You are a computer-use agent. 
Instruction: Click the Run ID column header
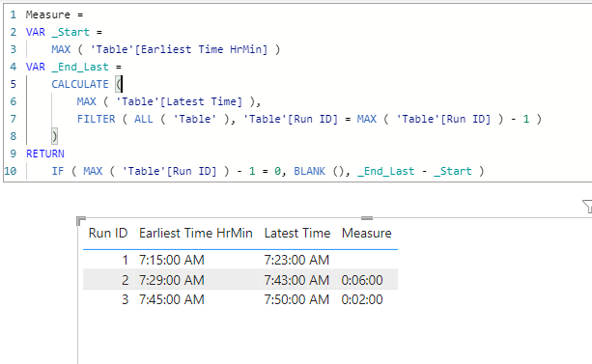click(108, 233)
